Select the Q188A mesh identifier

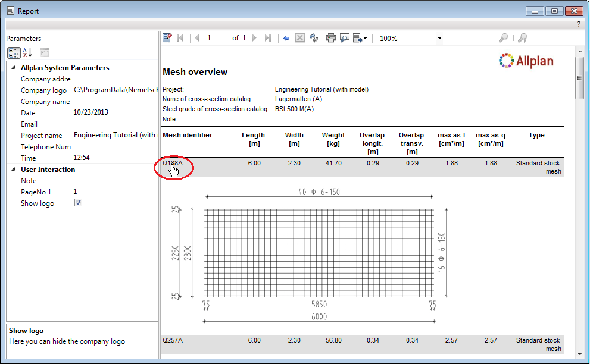click(173, 163)
